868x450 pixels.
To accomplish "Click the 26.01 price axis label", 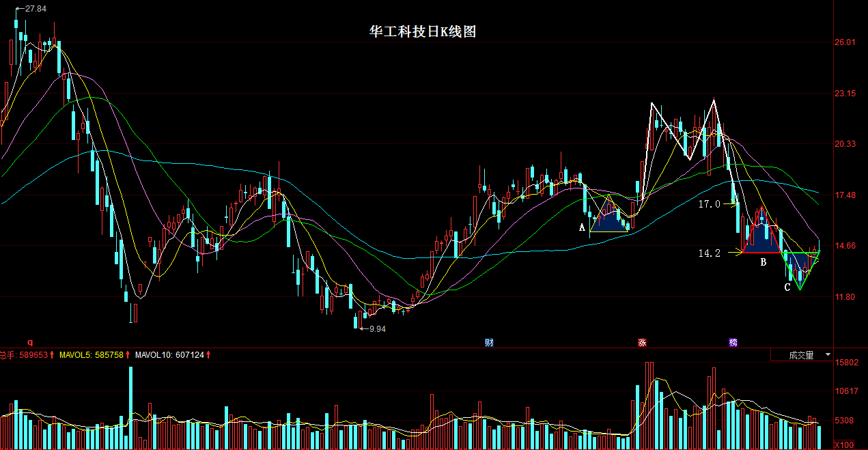I will pos(845,42).
